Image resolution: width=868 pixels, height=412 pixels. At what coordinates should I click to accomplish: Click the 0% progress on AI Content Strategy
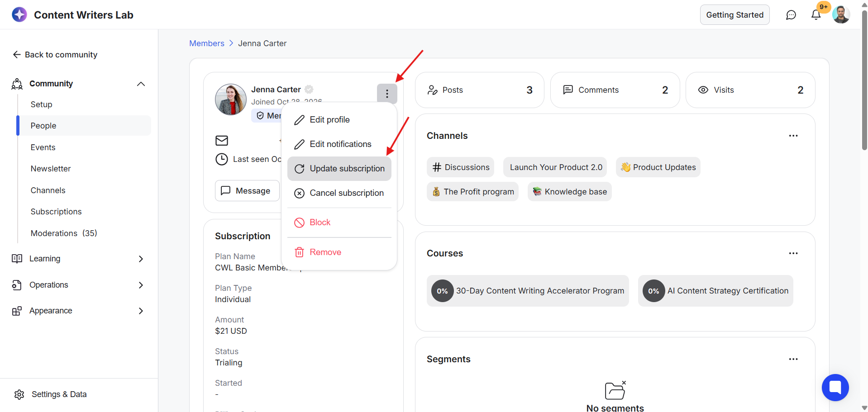pos(653,291)
